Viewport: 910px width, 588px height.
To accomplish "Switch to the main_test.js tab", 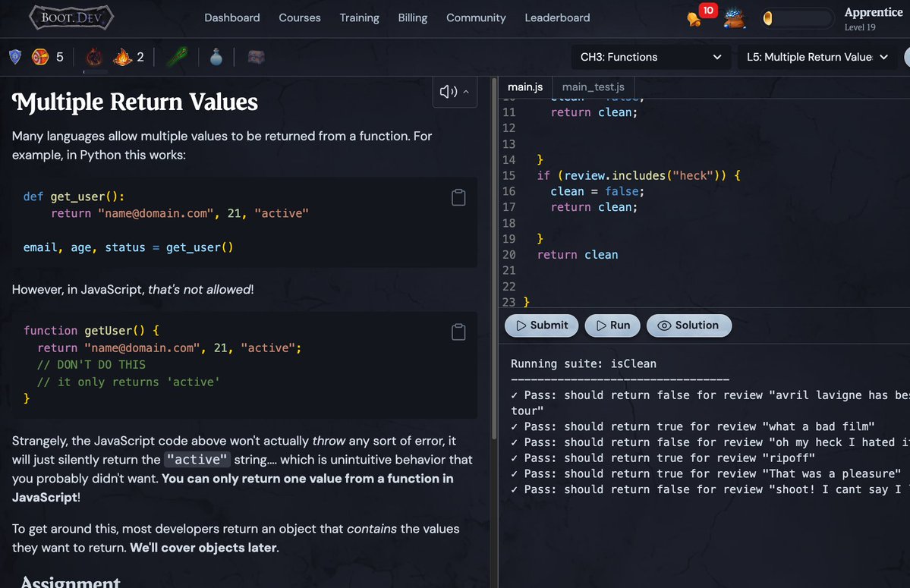I will 593,86.
